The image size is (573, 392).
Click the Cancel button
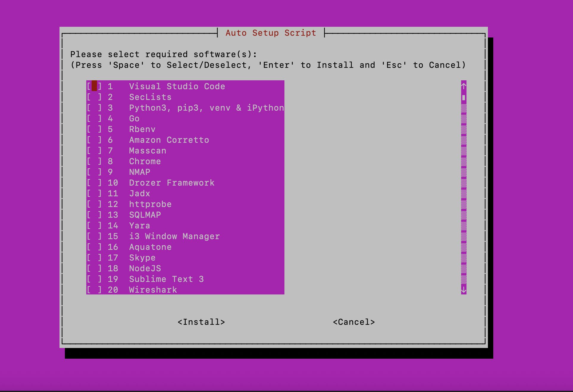(x=354, y=322)
